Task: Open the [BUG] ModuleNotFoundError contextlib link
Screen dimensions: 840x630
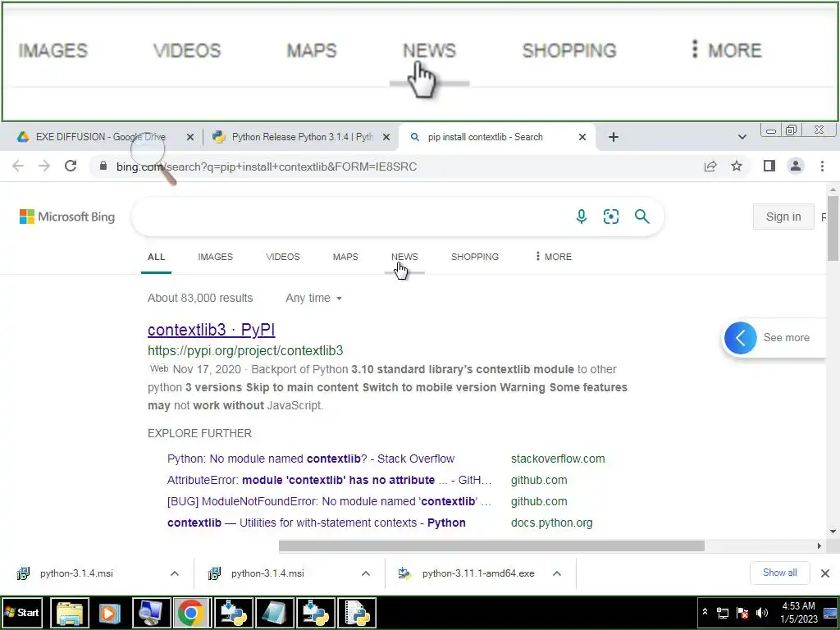Action: click(x=329, y=501)
